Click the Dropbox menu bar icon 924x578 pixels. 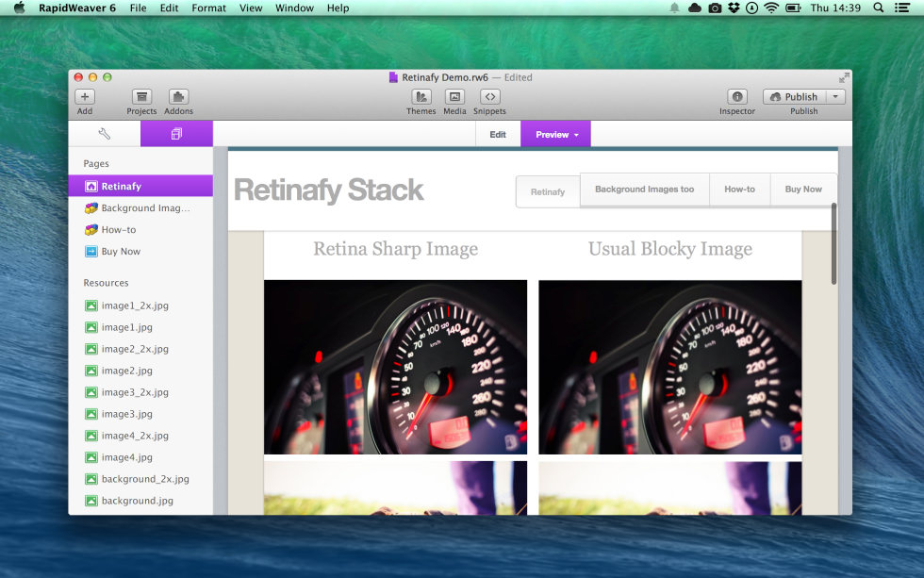(x=734, y=8)
